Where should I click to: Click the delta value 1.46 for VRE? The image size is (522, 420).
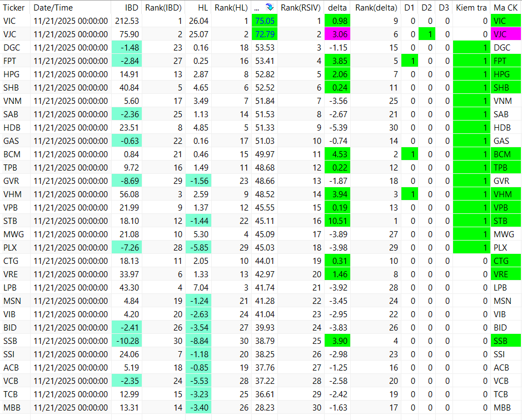[x=337, y=274]
